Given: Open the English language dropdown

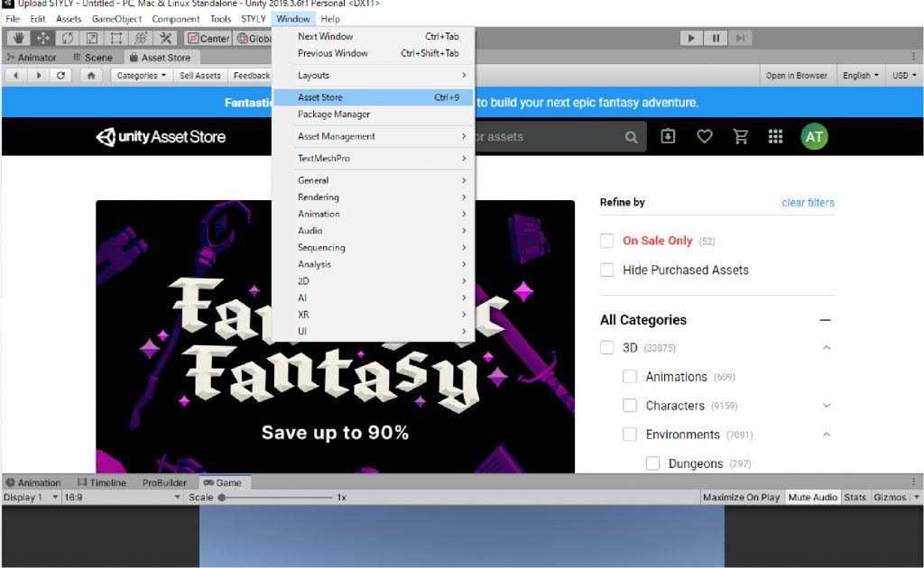Looking at the screenshot, I should (x=860, y=76).
